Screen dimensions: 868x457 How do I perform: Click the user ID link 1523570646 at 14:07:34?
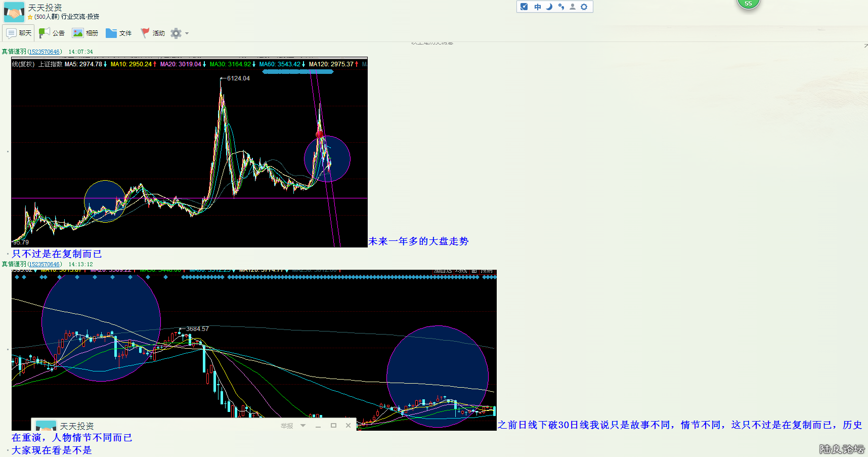click(x=45, y=52)
